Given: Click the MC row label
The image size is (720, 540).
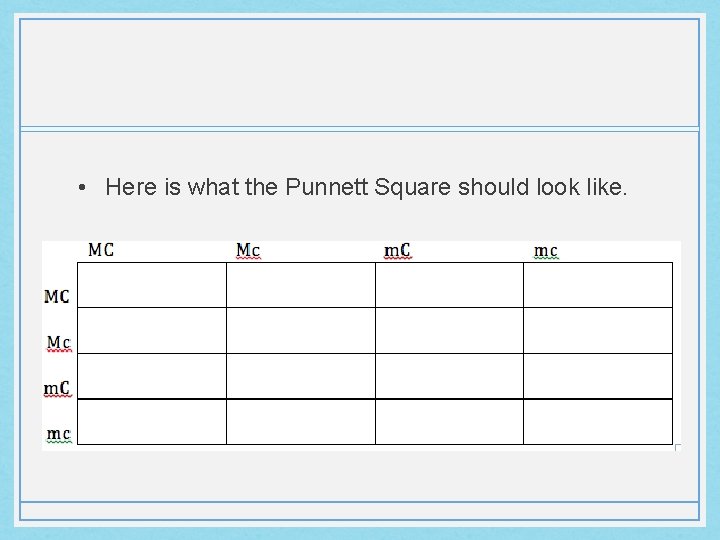Looking at the screenshot, I should click(57, 296).
